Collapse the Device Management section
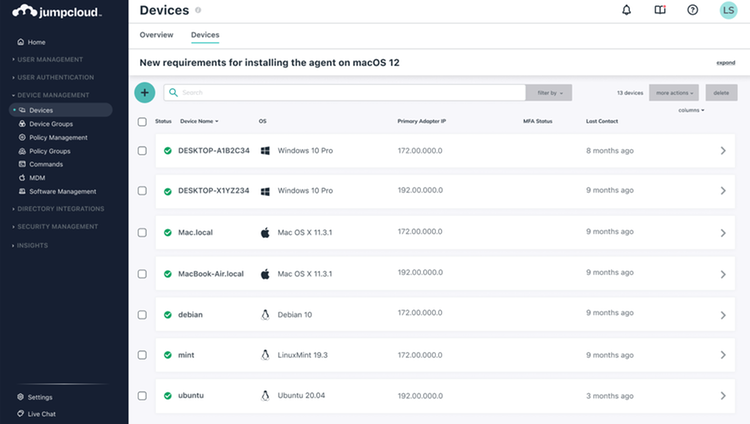The width and height of the screenshot is (750, 424). point(51,95)
